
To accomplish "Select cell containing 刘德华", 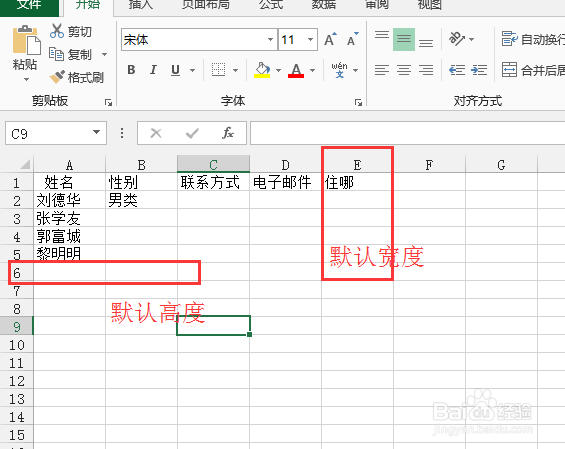I will click(69, 200).
